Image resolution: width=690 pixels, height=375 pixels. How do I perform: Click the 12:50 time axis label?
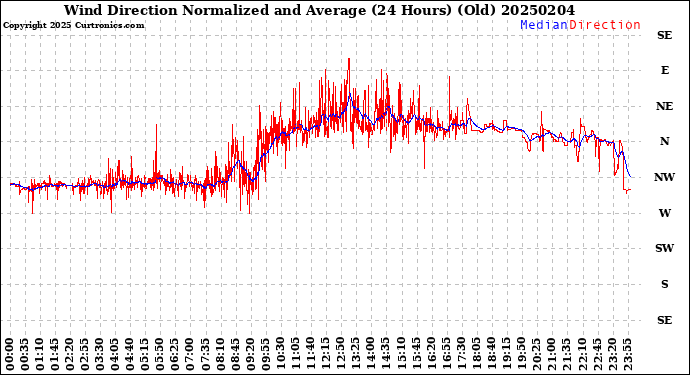(340, 355)
